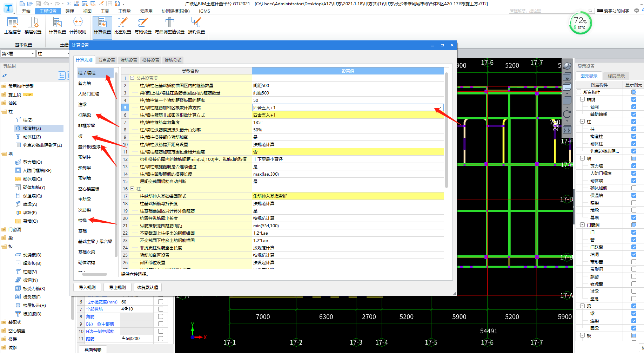Collapse 墙 node in display settings
This screenshot has height=353, width=644.
(x=582, y=158)
